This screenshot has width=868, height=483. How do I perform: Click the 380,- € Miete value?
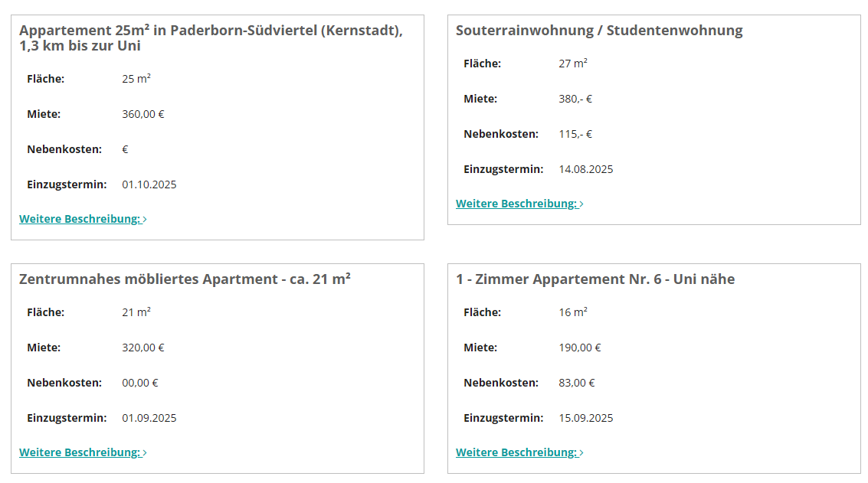coord(575,99)
